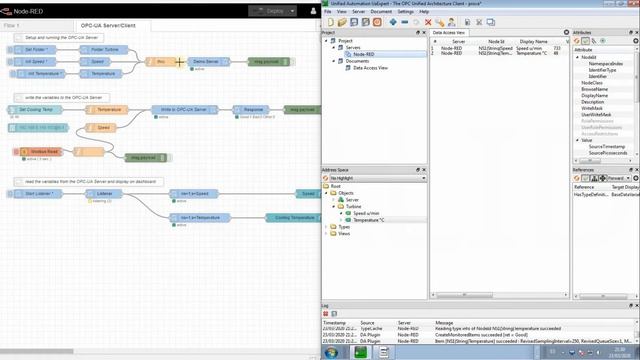The width and height of the screenshot is (640, 360).
Task: Click the Data Access View horizontal scrollbar
Action: pos(464,295)
